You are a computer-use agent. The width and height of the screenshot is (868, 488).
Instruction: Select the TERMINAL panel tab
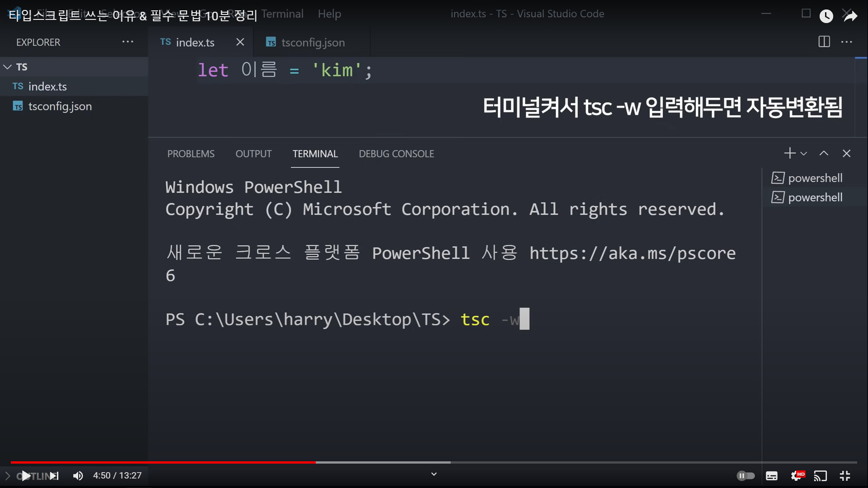(x=315, y=154)
